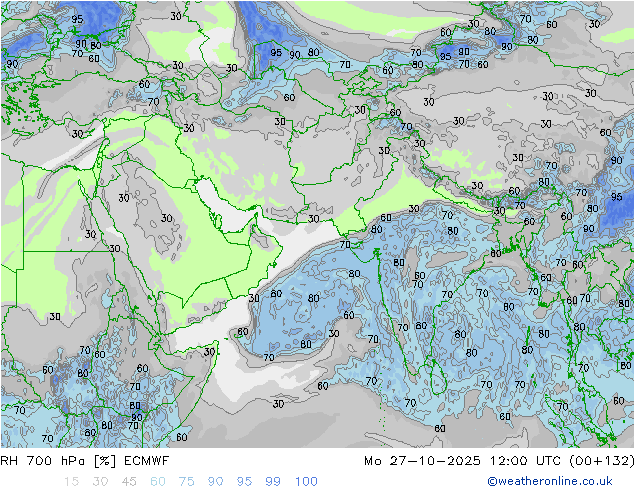
Task: Select the 'RH 700 hPa [%] ECMWF' map title
Action: click(85, 461)
